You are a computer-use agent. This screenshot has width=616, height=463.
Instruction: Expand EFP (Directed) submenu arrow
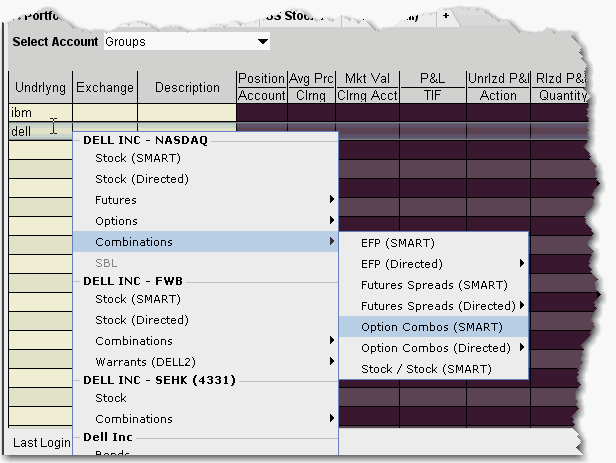pos(521,264)
